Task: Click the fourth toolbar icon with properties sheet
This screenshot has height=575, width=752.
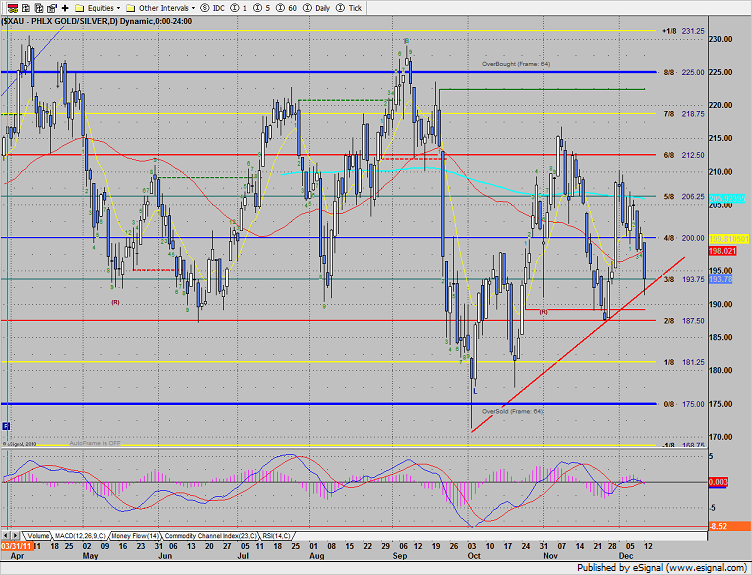Action: click(x=52, y=8)
